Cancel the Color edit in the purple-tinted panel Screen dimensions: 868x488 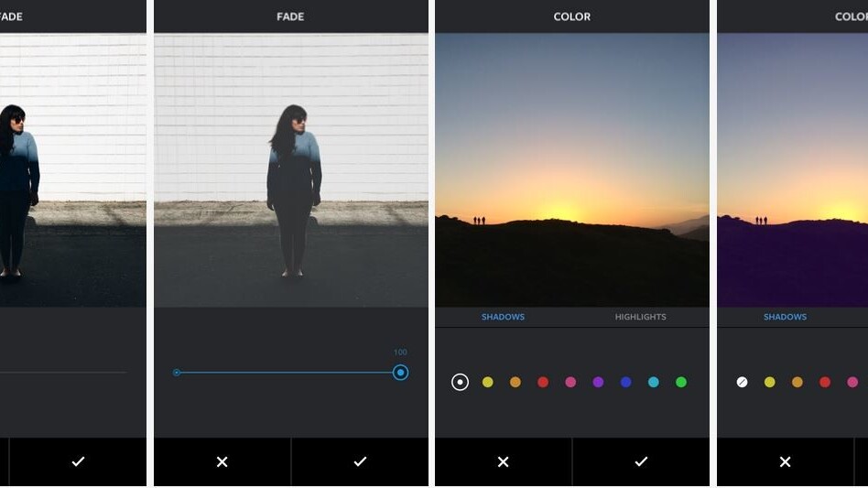point(785,462)
